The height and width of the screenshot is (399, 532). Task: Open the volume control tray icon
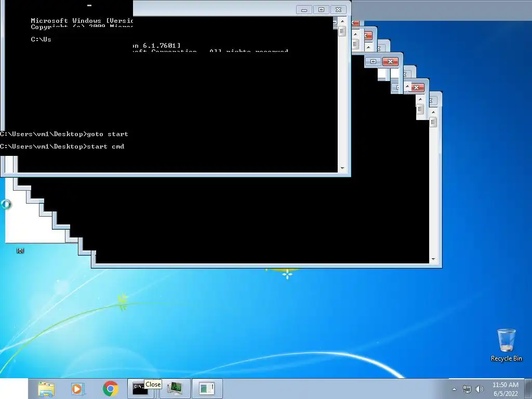(x=480, y=389)
